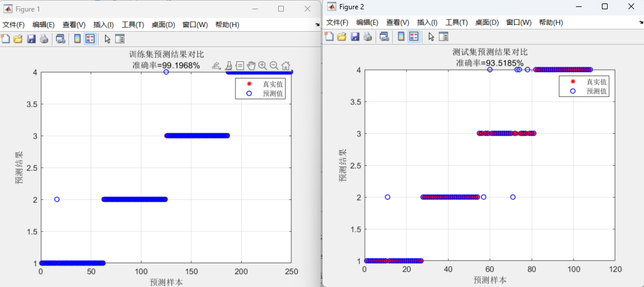Click Zoom In magnifier above Figure 1 axes
Screen dimensions: 644x287
263,65
